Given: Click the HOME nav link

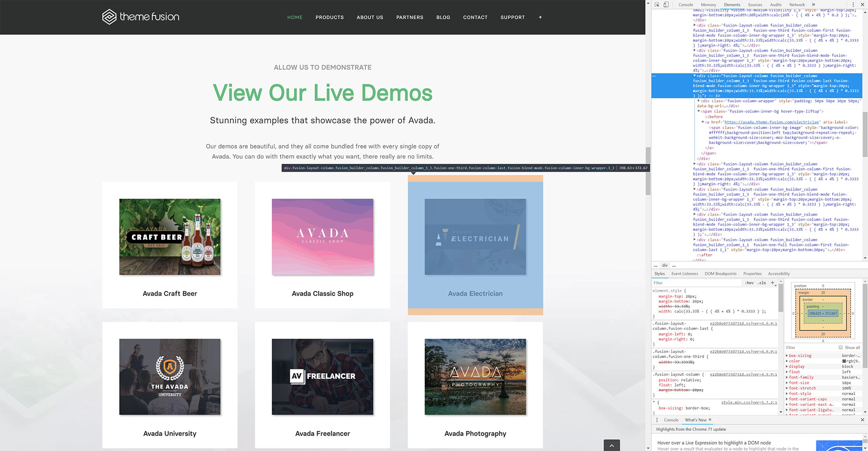Looking at the screenshot, I should tap(295, 17).
